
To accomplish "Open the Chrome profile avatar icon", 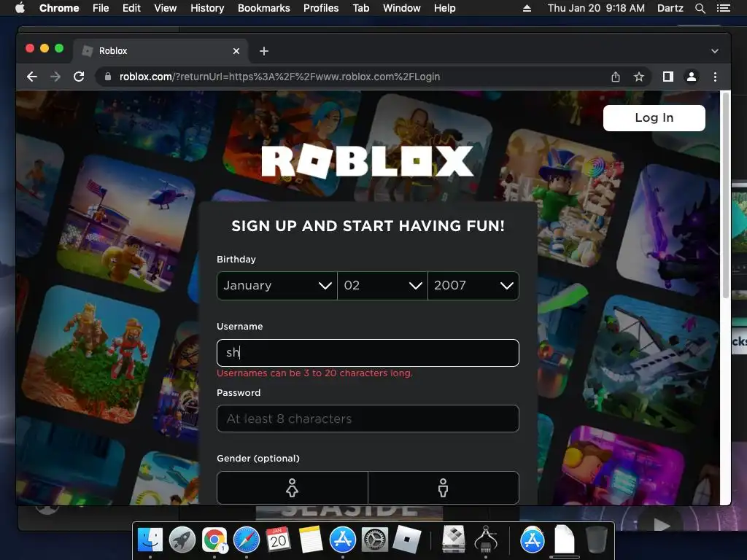I will click(x=692, y=77).
